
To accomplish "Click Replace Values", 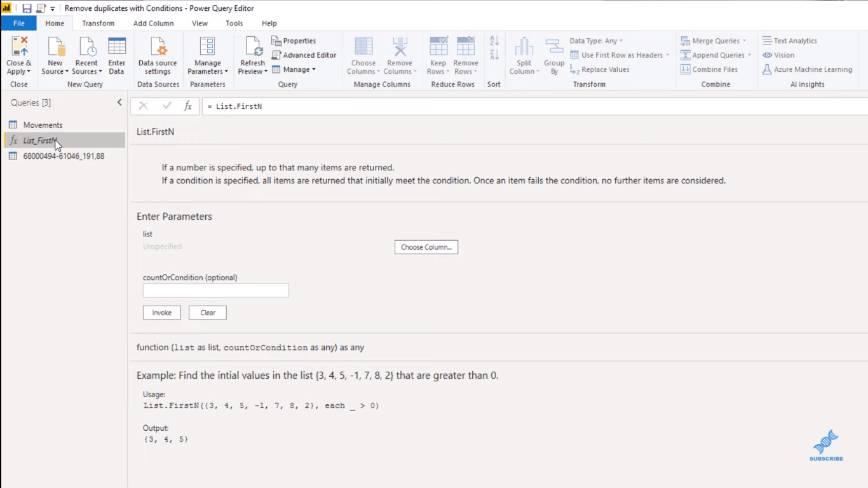I will coord(599,69).
